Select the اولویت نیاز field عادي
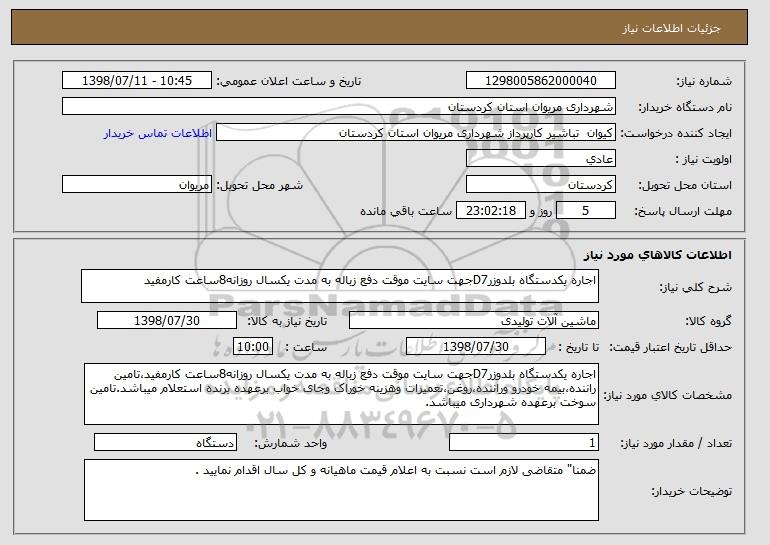The width and height of the screenshot is (770, 545). point(541,159)
